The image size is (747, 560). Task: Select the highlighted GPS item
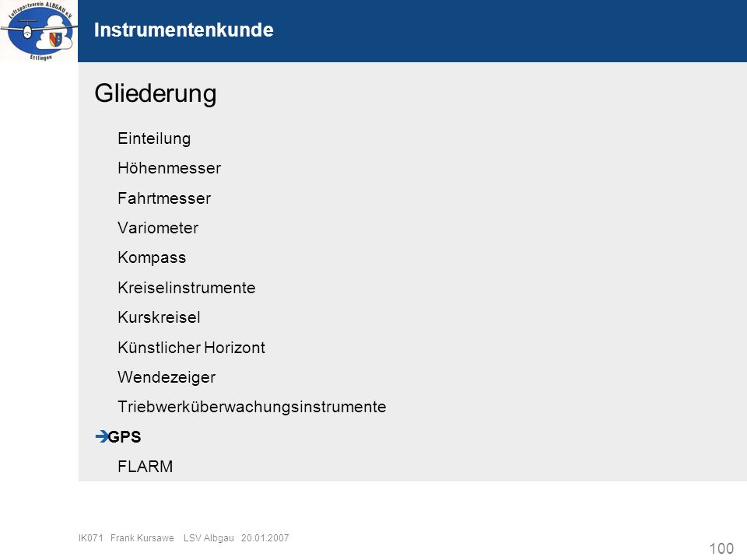pyautogui.click(x=124, y=436)
